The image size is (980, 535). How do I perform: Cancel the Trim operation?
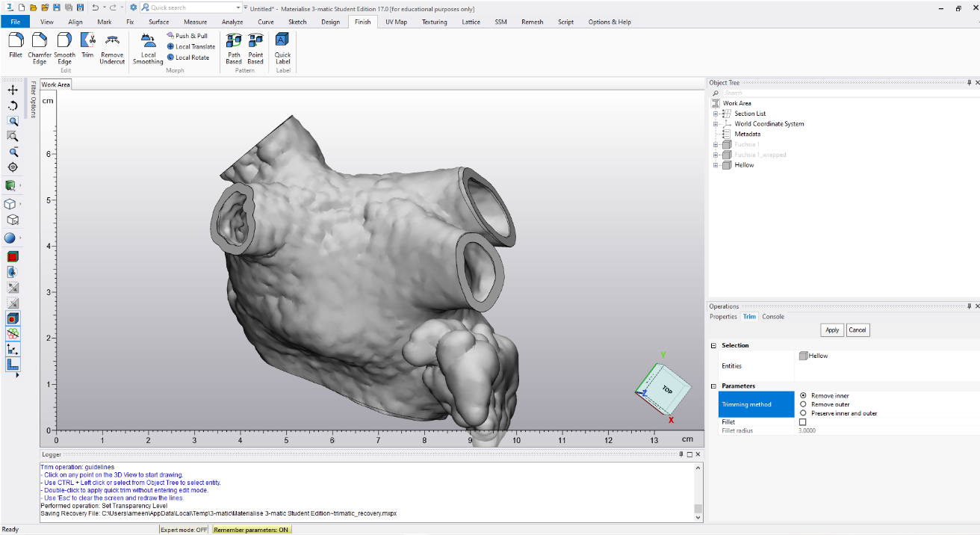pos(857,330)
